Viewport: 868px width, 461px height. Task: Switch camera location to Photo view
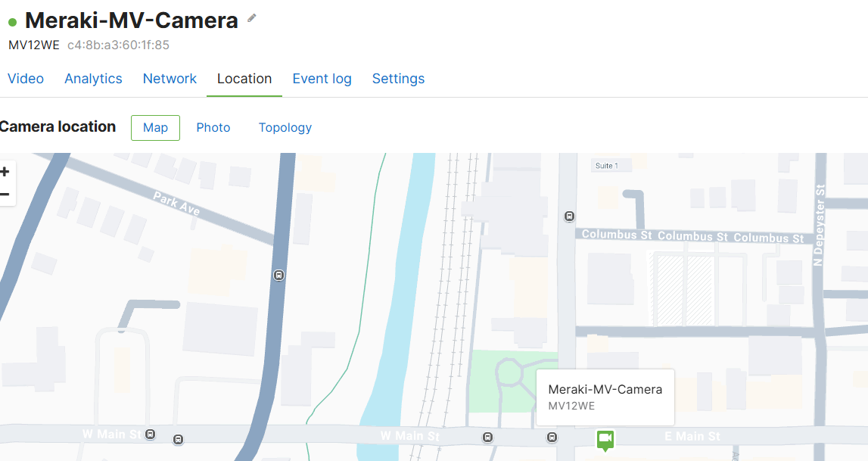(213, 128)
